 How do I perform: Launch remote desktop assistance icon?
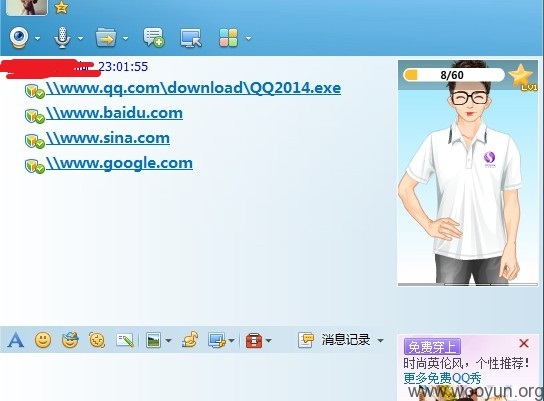(191, 38)
